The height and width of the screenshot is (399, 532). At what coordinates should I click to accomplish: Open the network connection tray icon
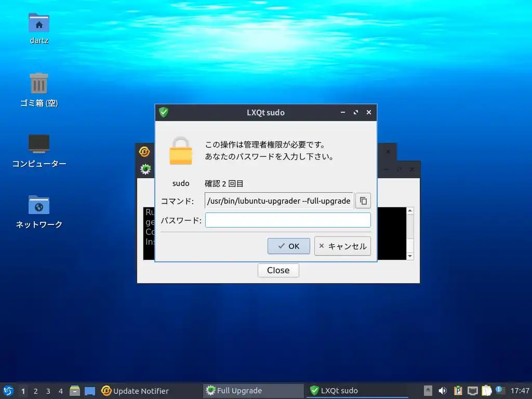click(x=472, y=391)
